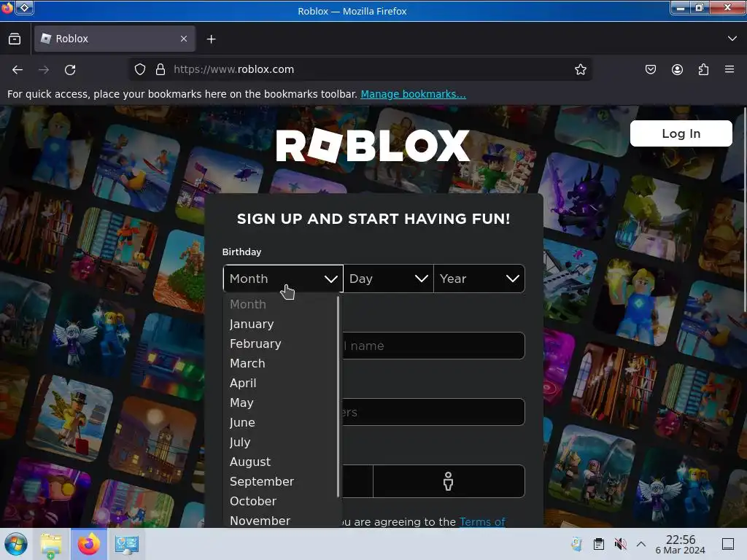Open the window menu icon in titlebar

pyautogui.click(x=7, y=8)
